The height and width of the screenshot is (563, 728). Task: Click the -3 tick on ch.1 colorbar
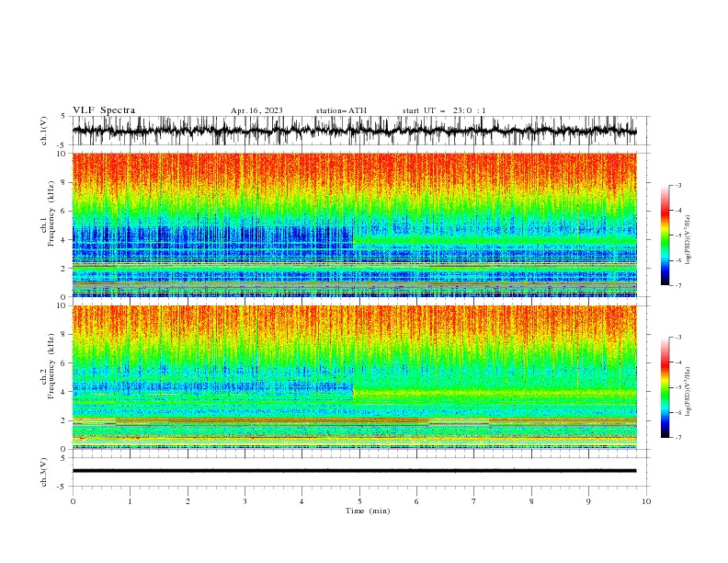pyautogui.click(x=678, y=185)
